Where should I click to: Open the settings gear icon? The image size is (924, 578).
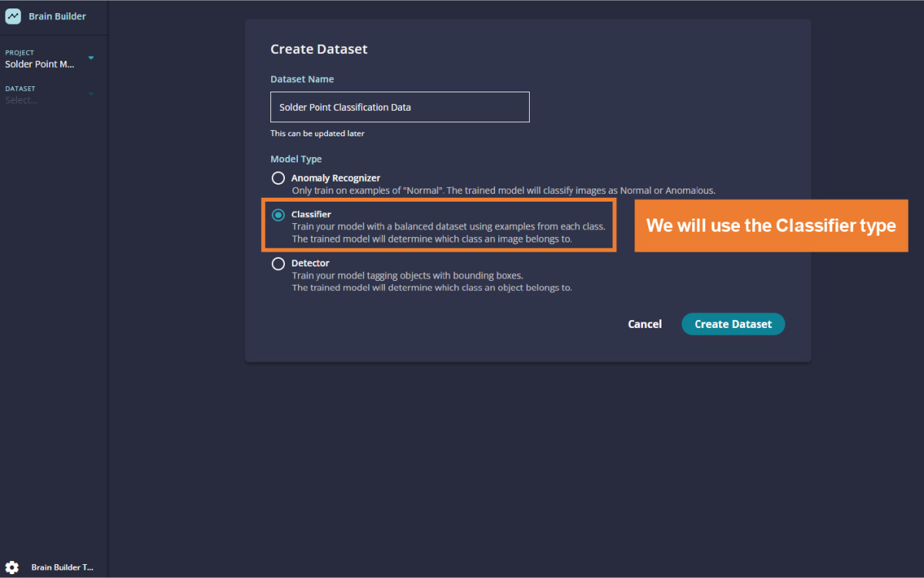(12, 567)
